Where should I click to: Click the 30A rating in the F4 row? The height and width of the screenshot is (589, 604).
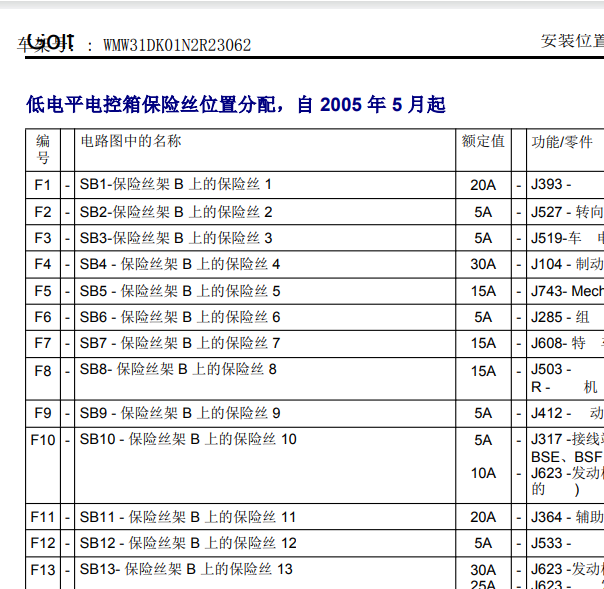[x=483, y=264]
